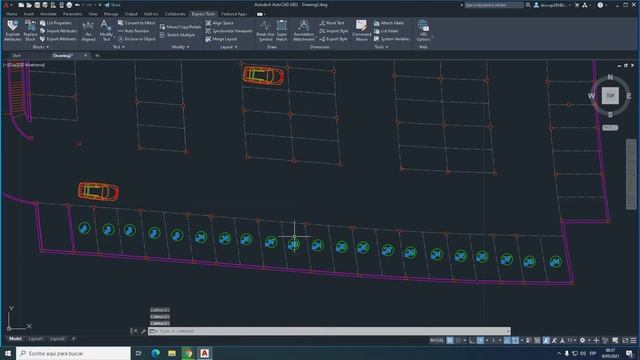Click Convert to Mtext
Viewport: 640px width, 360px height.
pyautogui.click(x=137, y=23)
